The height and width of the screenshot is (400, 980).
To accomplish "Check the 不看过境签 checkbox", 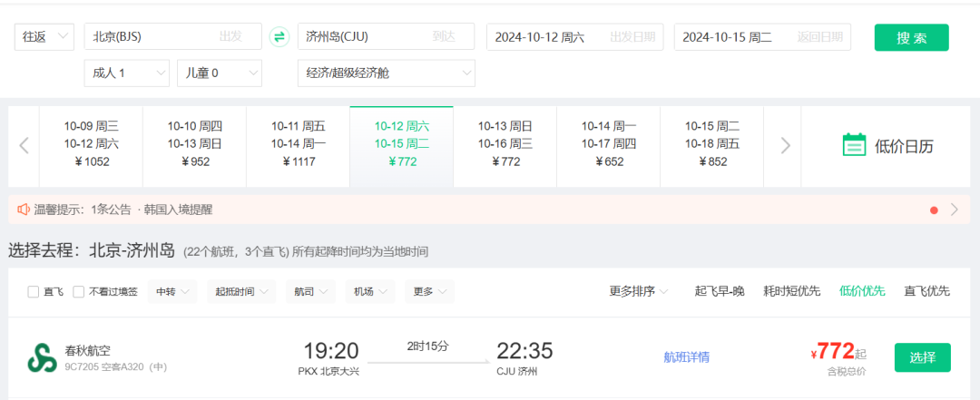I will (x=78, y=292).
